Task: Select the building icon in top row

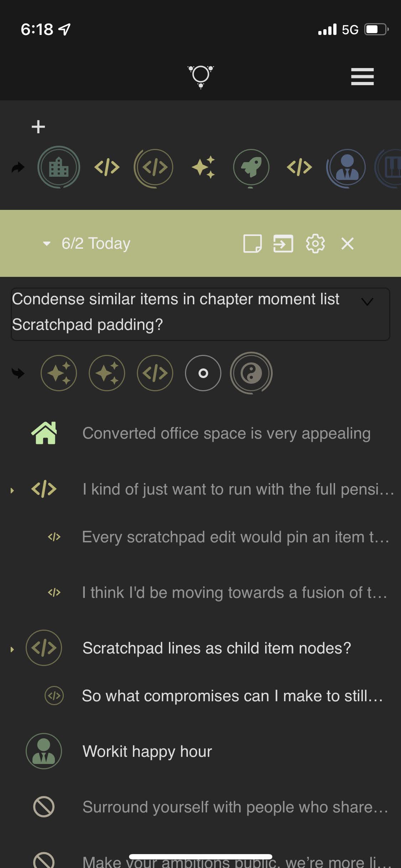Action: tap(59, 167)
